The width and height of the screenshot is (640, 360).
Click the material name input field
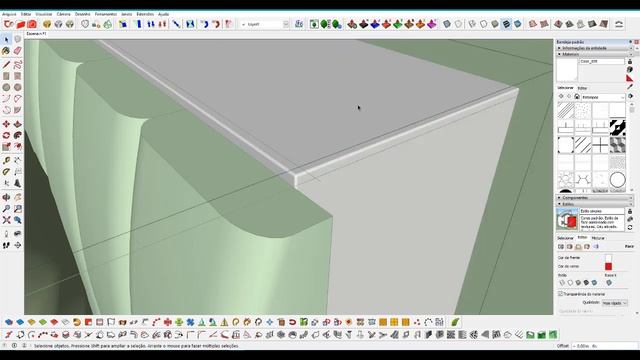pos(602,61)
